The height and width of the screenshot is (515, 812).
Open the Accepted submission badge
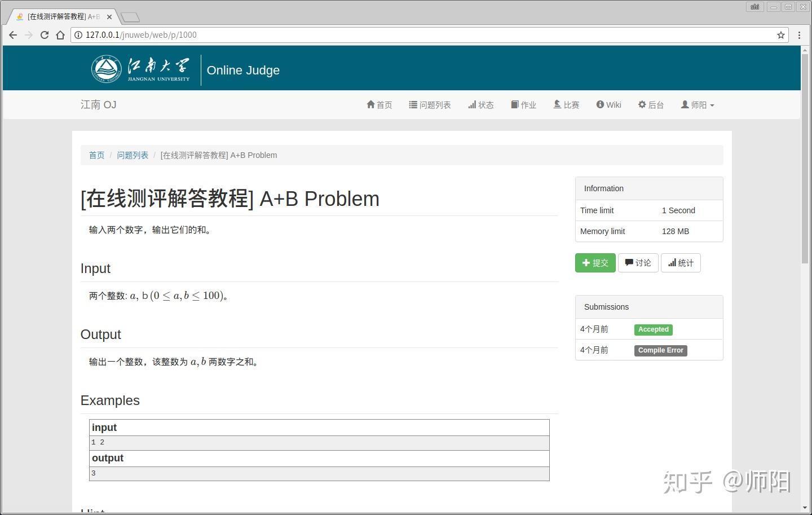tap(654, 329)
